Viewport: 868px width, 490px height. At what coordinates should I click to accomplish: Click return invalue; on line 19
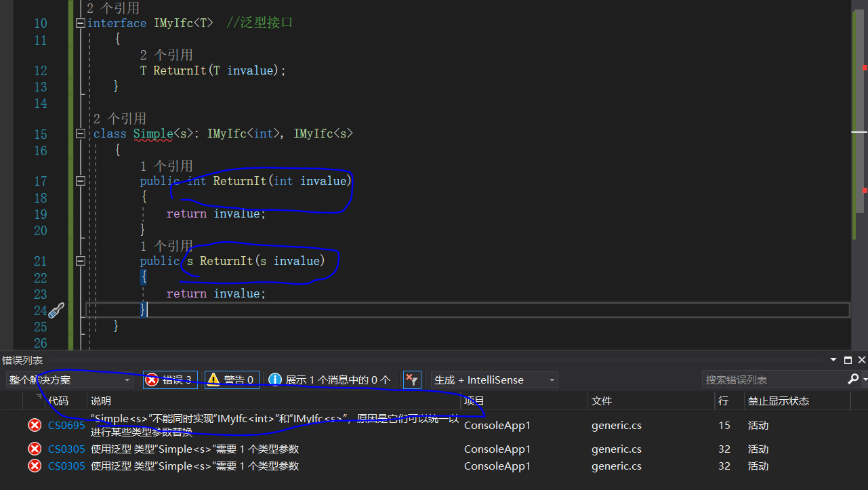217,213
